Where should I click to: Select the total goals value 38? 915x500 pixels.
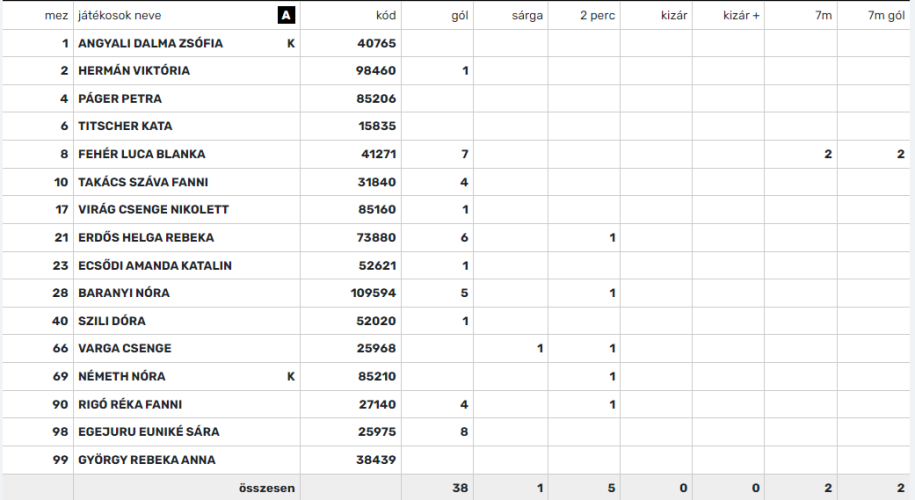pyautogui.click(x=460, y=488)
